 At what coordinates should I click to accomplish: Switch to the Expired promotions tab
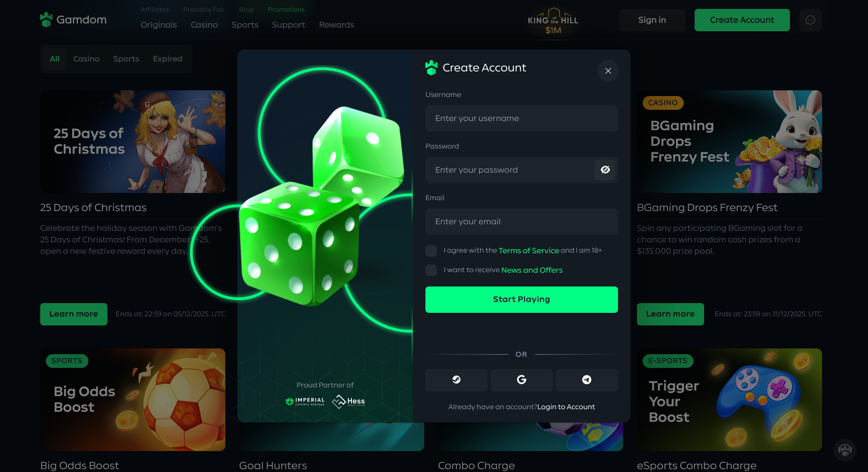pos(167,59)
